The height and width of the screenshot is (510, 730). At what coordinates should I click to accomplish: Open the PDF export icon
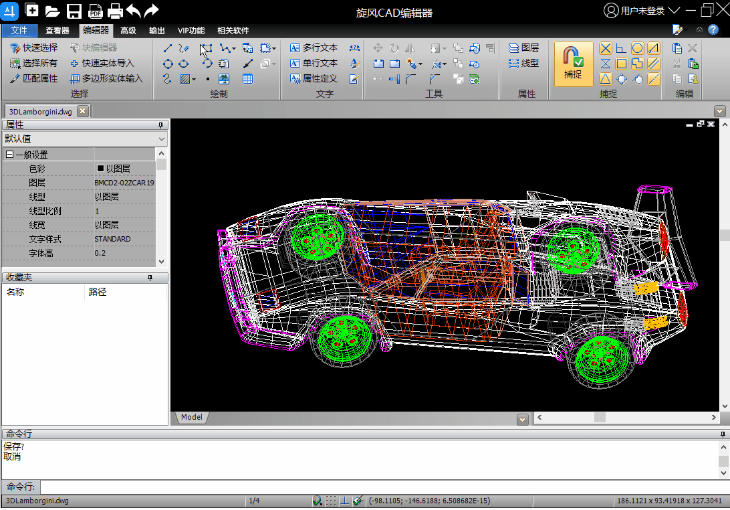[94, 11]
